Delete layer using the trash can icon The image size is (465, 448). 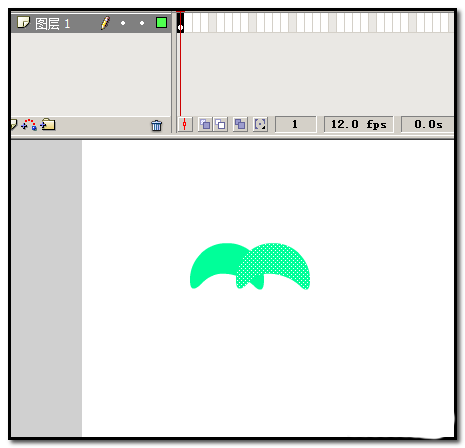156,125
